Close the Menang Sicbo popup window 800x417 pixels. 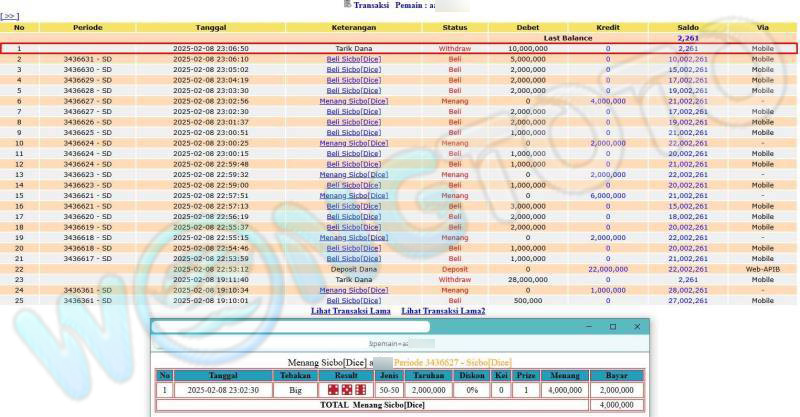(x=637, y=327)
